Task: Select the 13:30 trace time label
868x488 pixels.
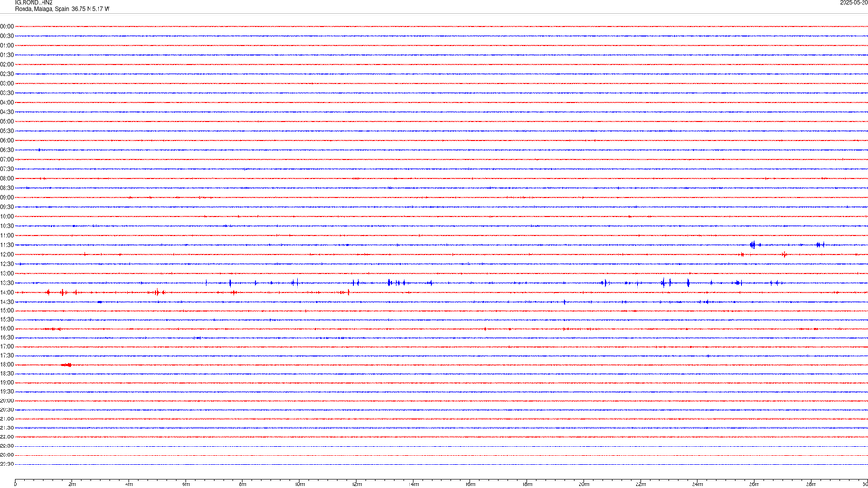Action: coord(6,283)
